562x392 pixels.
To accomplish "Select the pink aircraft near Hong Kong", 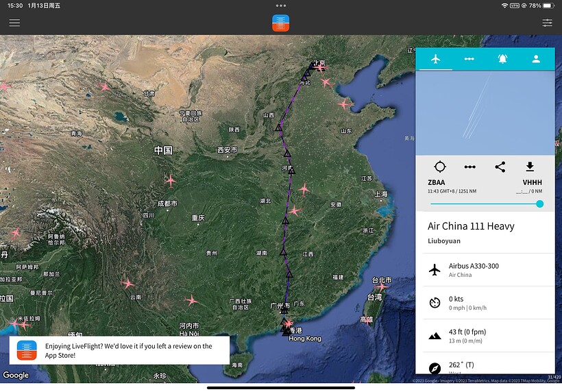I will [x=288, y=323].
